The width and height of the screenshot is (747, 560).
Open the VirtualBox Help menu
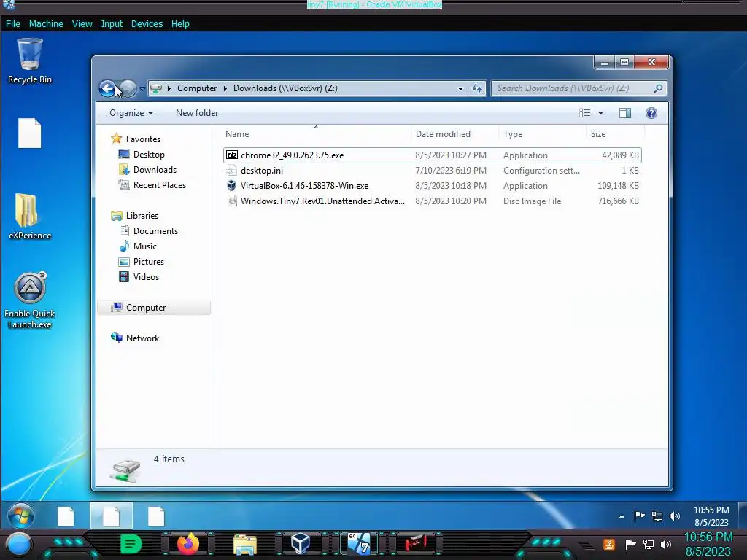coord(180,24)
